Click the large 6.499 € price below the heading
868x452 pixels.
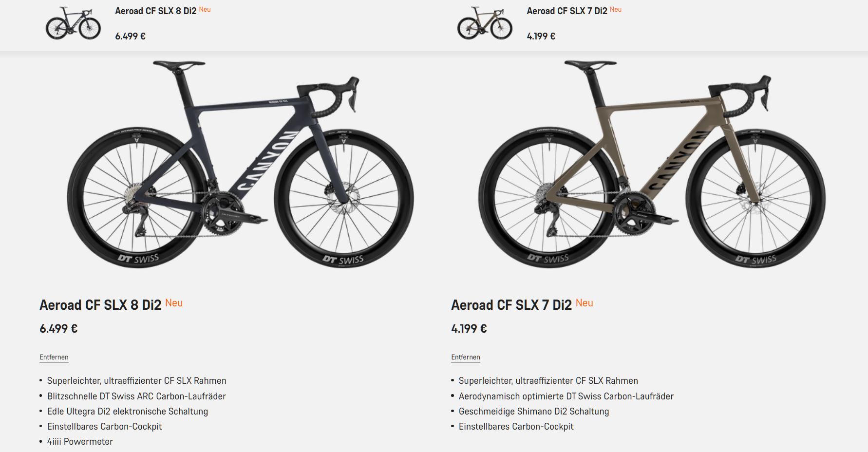58,329
